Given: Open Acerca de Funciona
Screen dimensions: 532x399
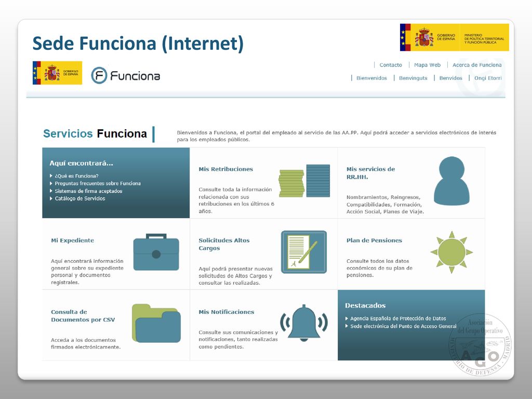Looking at the screenshot, I should [x=477, y=65].
